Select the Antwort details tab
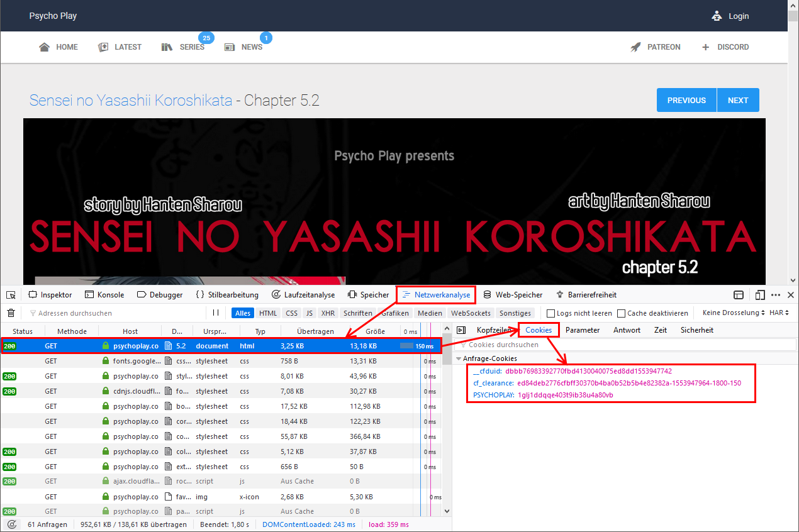This screenshot has width=799, height=532. tap(627, 330)
